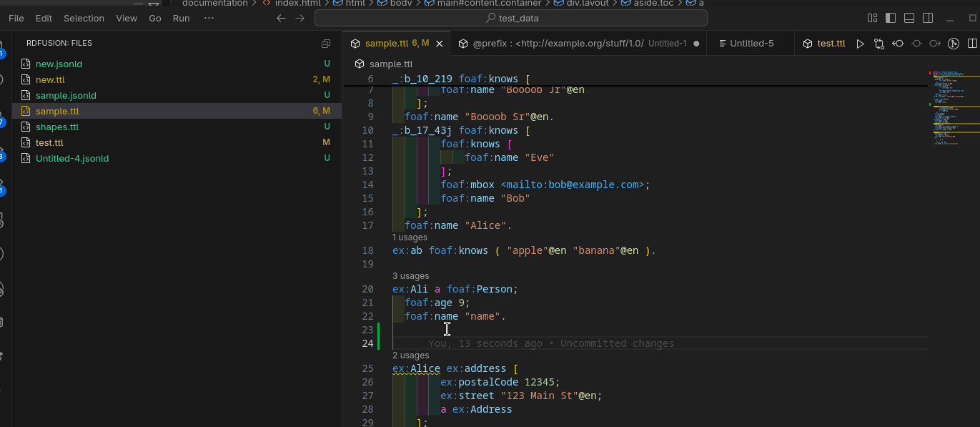Split the editor to the right

971,44
